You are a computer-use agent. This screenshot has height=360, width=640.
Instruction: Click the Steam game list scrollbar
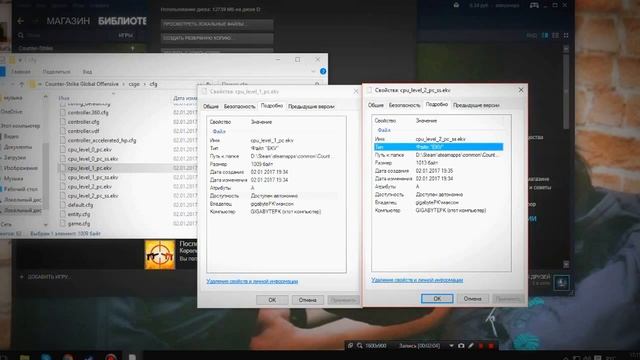click(566, 92)
